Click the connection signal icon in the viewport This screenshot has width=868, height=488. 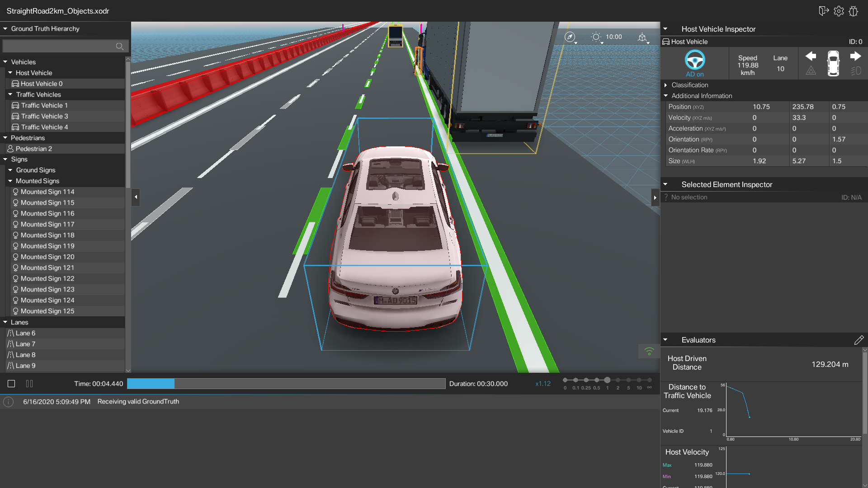point(649,351)
